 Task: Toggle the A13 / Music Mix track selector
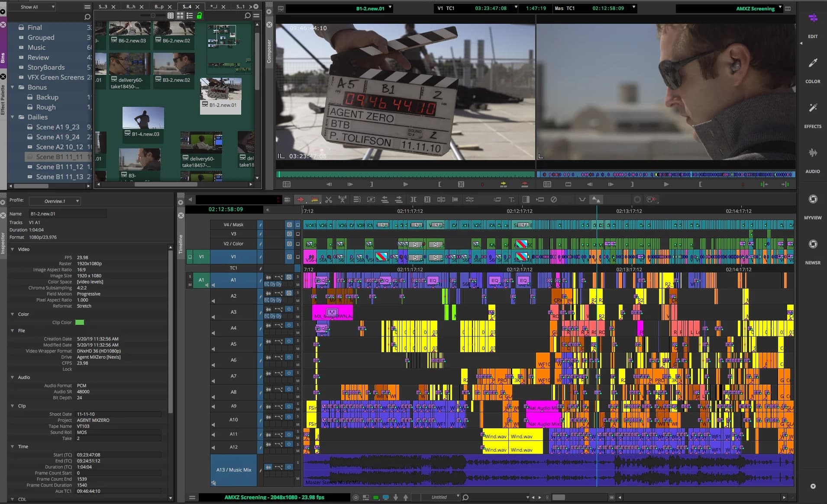(x=233, y=470)
